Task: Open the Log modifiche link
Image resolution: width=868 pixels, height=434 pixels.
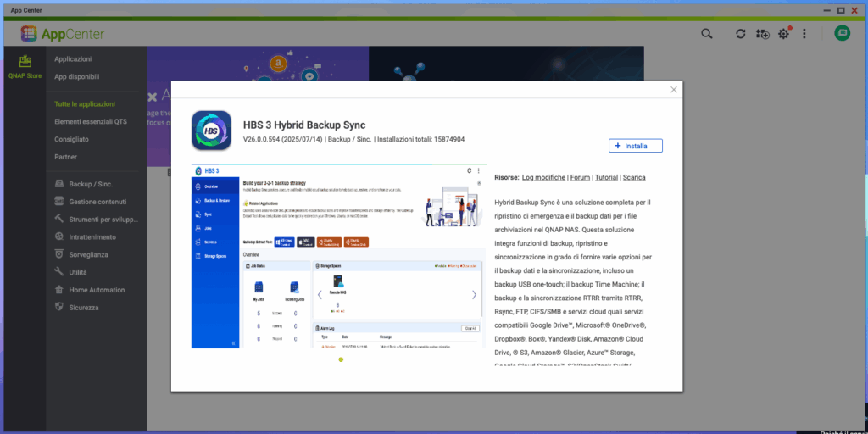Action: pos(543,178)
